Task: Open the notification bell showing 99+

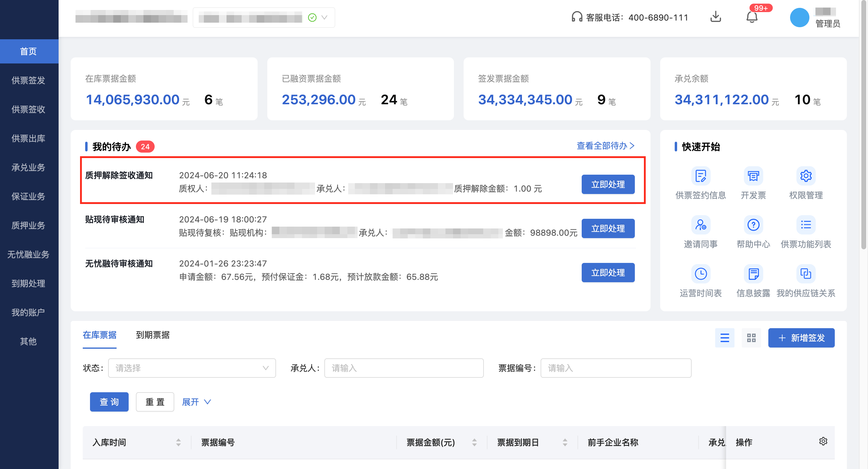Action: (x=751, y=18)
